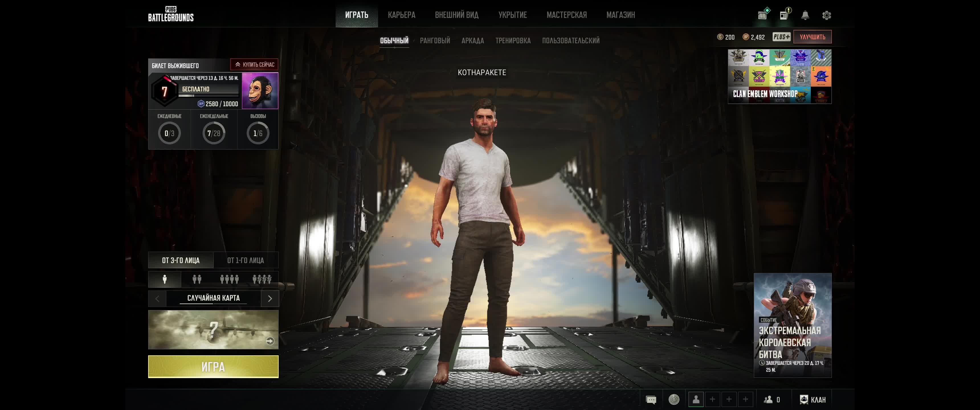The image size is (980, 410).
Task: Open the settings gear
Action: click(x=826, y=15)
